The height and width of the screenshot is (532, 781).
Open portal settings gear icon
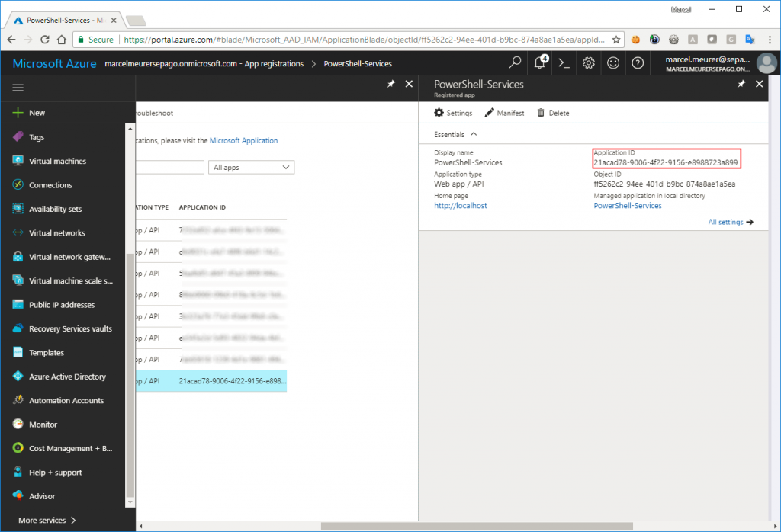(x=589, y=63)
